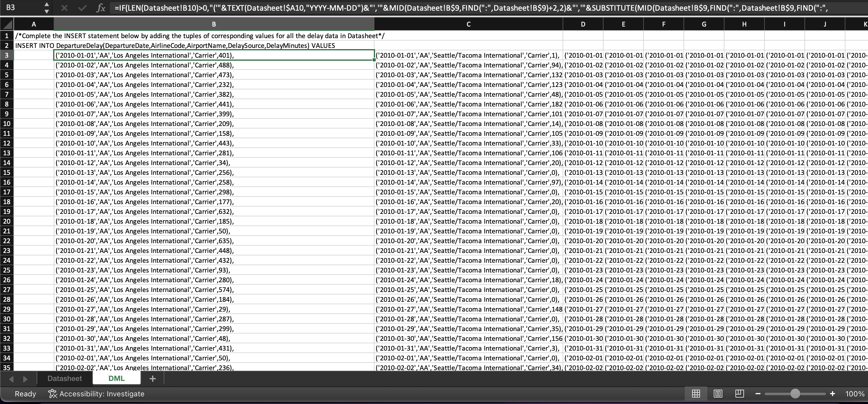Add a new sheet with the plus button
Viewport: 868px width, 404px height.
[152, 378]
